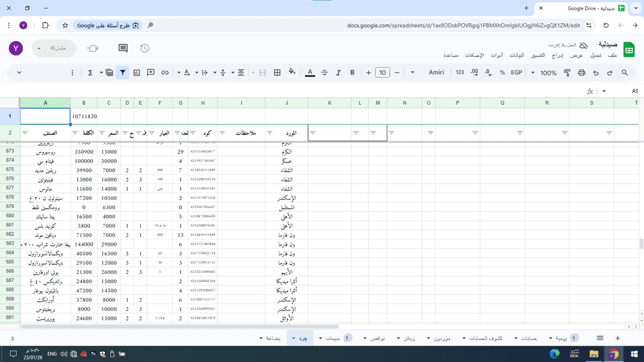Viewport: 644px width, 362px height.
Task: Open the zoom 100% dropdown
Action: 544,73
